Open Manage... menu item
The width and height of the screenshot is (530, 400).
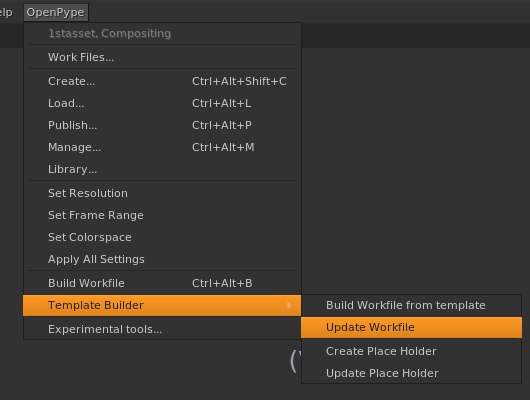point(162,147)
